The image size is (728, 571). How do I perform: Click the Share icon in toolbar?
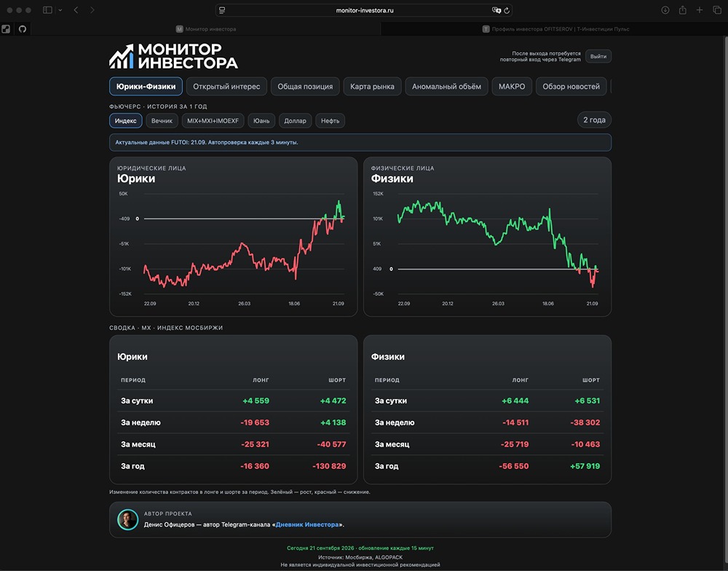pos(683,10)
